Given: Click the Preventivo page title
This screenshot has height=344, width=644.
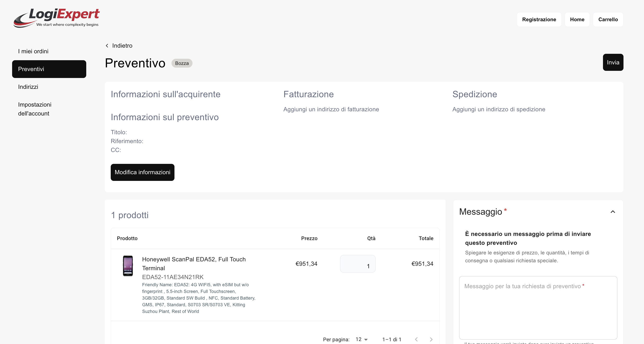Looking at the screenshot, I should [x=135, y=63].
